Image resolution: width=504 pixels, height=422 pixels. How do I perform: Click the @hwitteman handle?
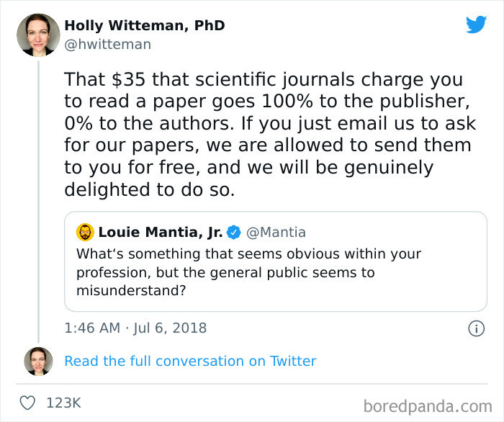click(108, 45)
